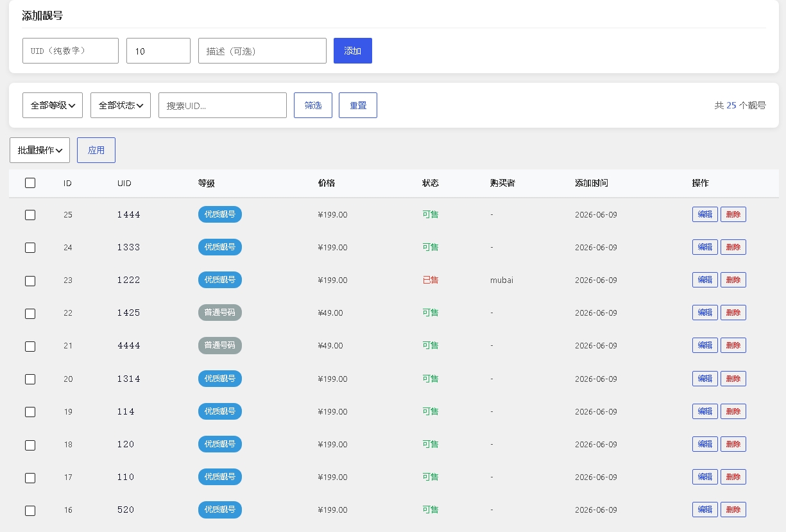Edit the row with UID 1333
This screenshot has width=786, height=532.
pyautogui.click(x=705, y=247)
